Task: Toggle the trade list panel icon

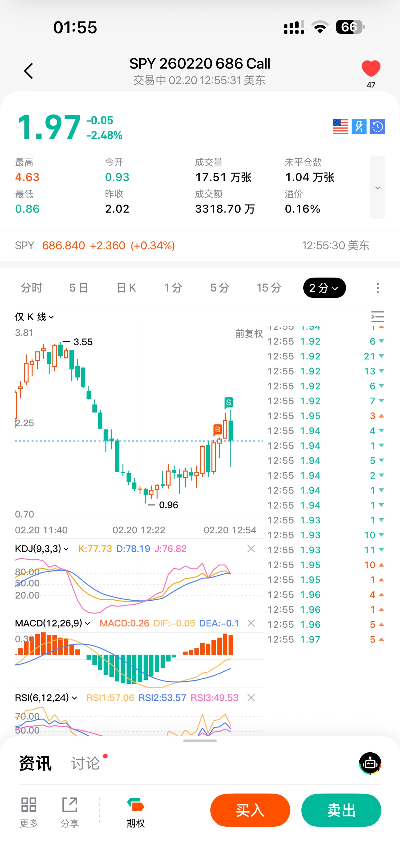Action: tap(377, 317)
